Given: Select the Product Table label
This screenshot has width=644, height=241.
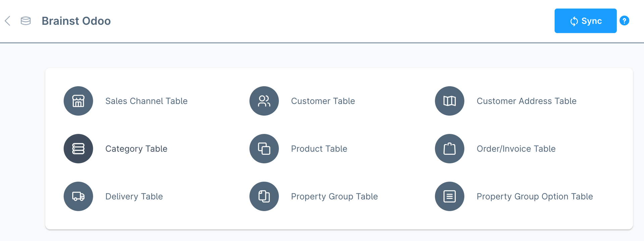Looking at the screenshot, I should point(319,148).
